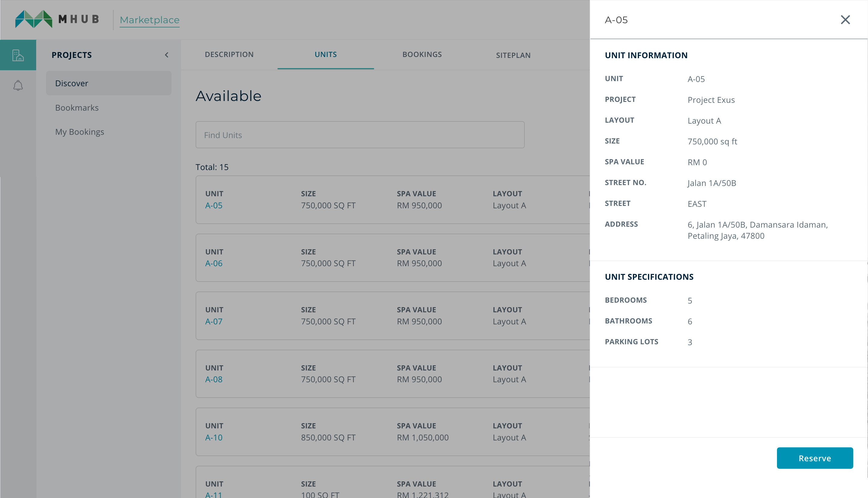Screen dimensions: 868x498
Task: Open unit A-08 link
Action: coord(214,379)
